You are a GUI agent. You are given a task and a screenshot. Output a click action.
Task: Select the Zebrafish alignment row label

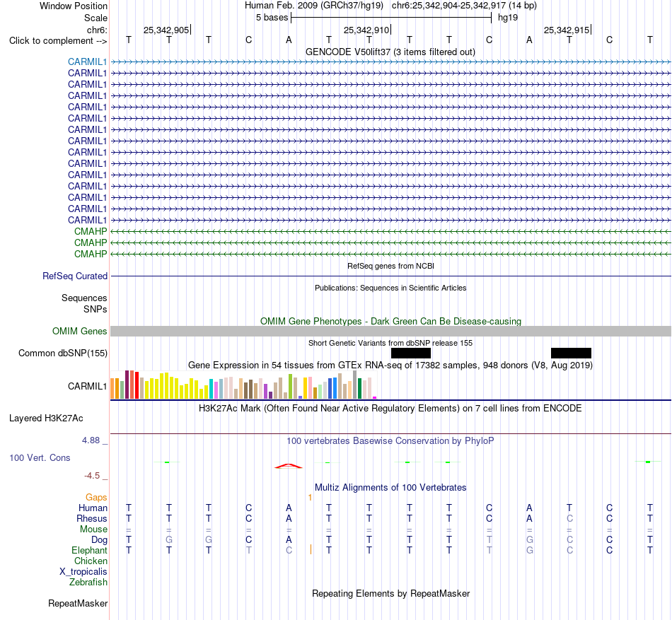[x=88, y=583]
